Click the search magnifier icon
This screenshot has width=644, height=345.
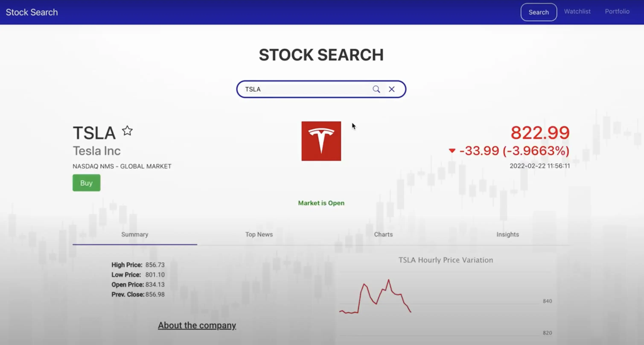[x=376, y=89]
